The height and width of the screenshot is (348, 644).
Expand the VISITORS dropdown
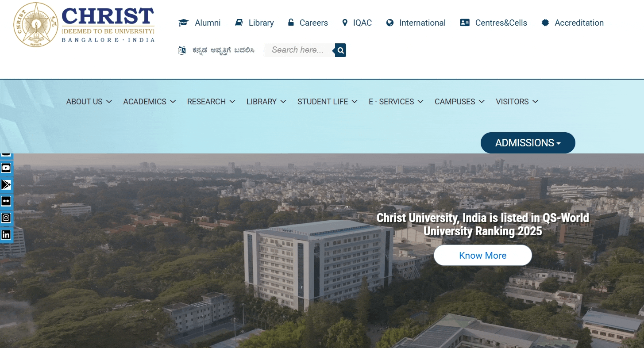pos(517,102)
